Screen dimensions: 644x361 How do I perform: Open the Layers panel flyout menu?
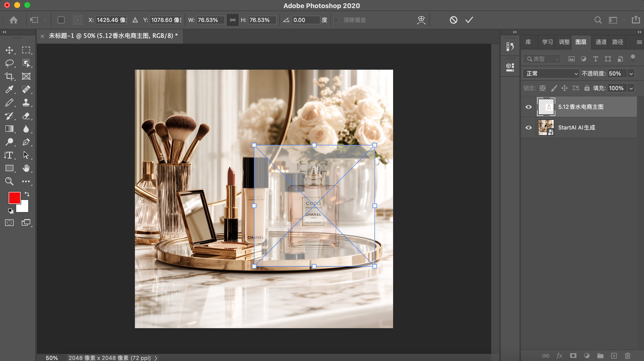[639, 42]
